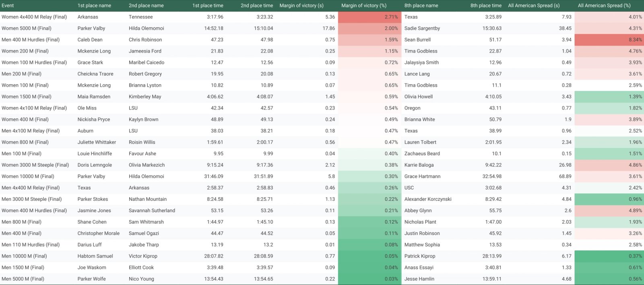The height and width of the screenshot is (285, 644).
Task: Click the 13:54.43 first place time
Action: tap(214, 279)
